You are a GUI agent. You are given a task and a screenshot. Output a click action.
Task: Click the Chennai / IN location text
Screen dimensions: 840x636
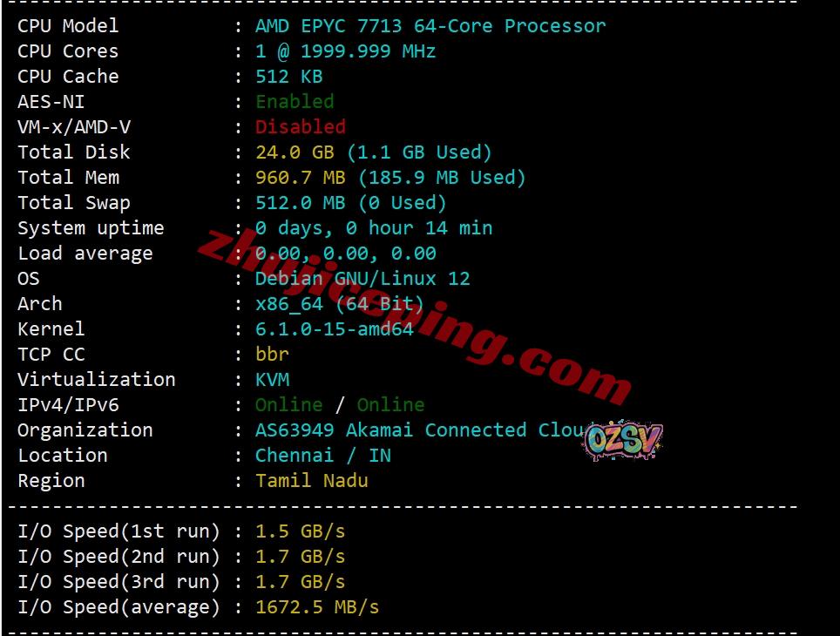pyautogui.click(x=323, y=455)
